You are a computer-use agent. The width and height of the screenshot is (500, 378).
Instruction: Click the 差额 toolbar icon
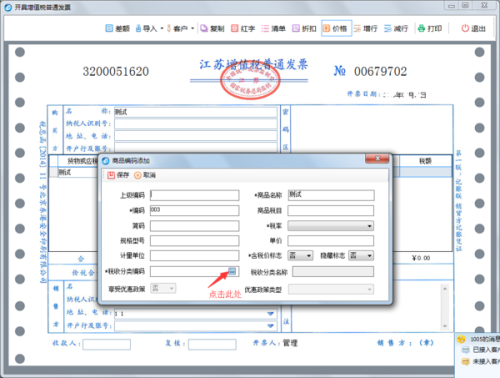pos(109,28)
